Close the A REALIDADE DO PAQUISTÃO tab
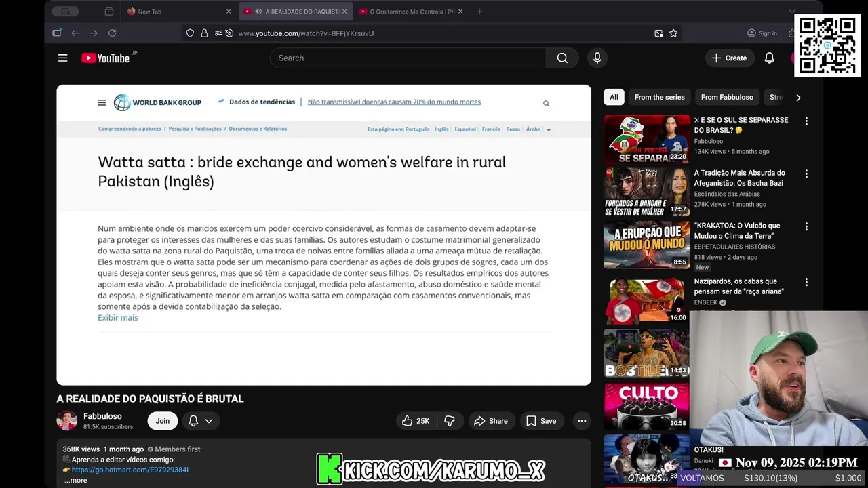 (x=344, y=12)
